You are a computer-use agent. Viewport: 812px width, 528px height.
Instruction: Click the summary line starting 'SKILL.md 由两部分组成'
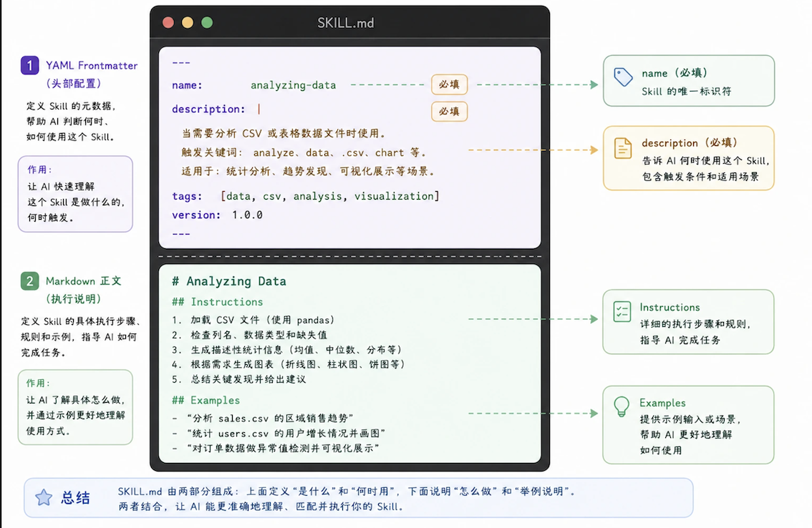click(347, 492)
